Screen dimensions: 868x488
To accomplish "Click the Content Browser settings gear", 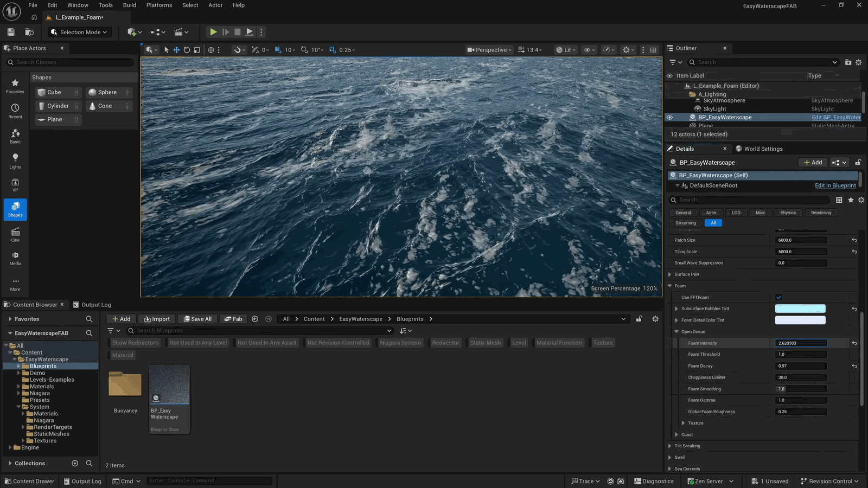I will point(655,319).
